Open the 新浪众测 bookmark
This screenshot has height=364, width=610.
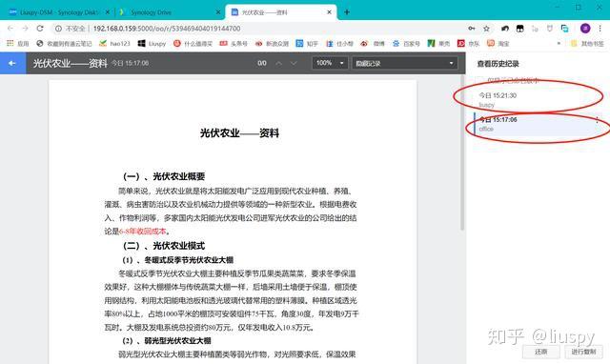[272, 44]
